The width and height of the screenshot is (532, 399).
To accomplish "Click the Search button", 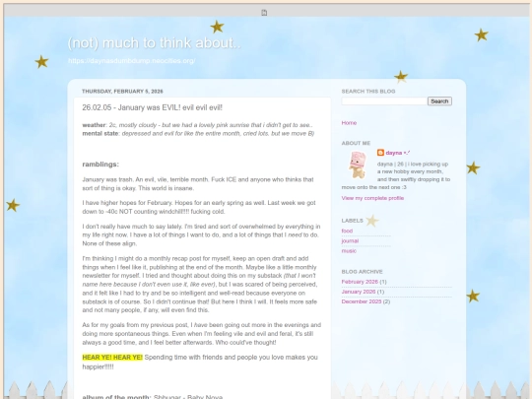I will point(439,101).
